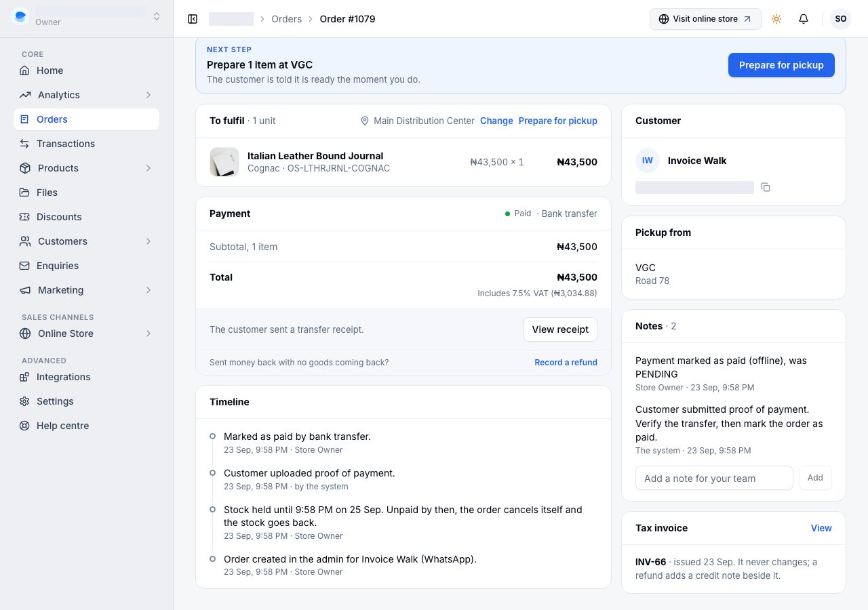Click the blue Prepare for pickup button

(781, 65)
